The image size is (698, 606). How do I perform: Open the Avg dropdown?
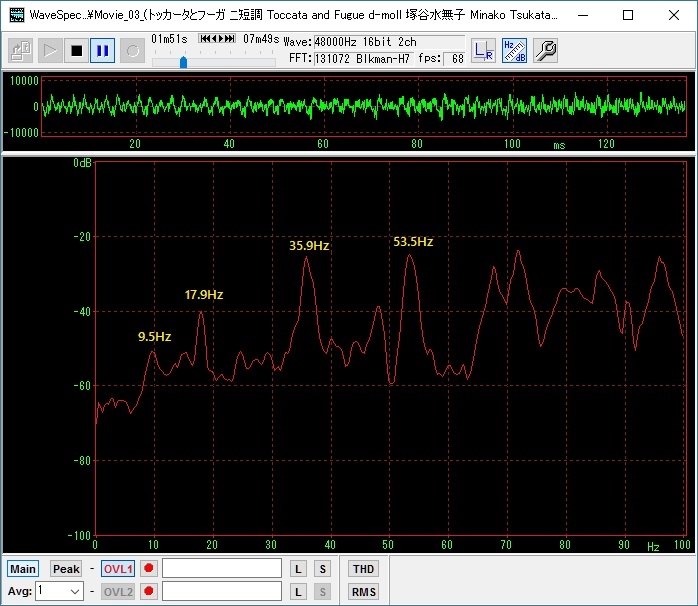pos(59,591)
